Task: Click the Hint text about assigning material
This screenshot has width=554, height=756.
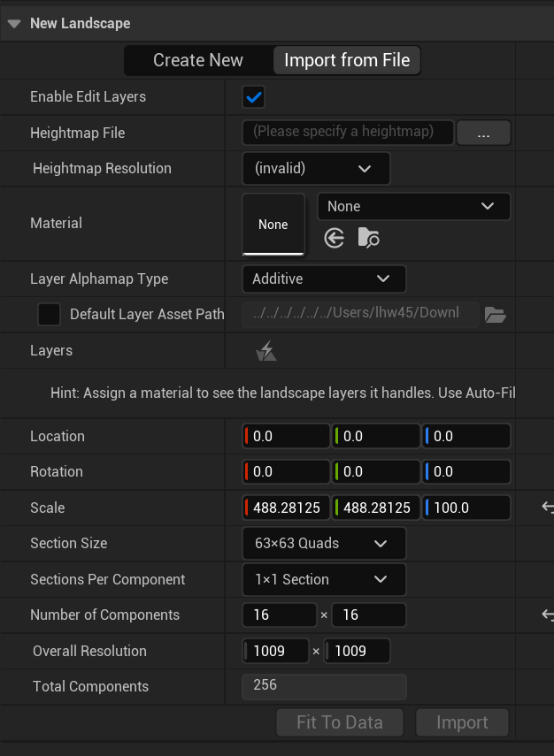Action: (x=283, y=393)
